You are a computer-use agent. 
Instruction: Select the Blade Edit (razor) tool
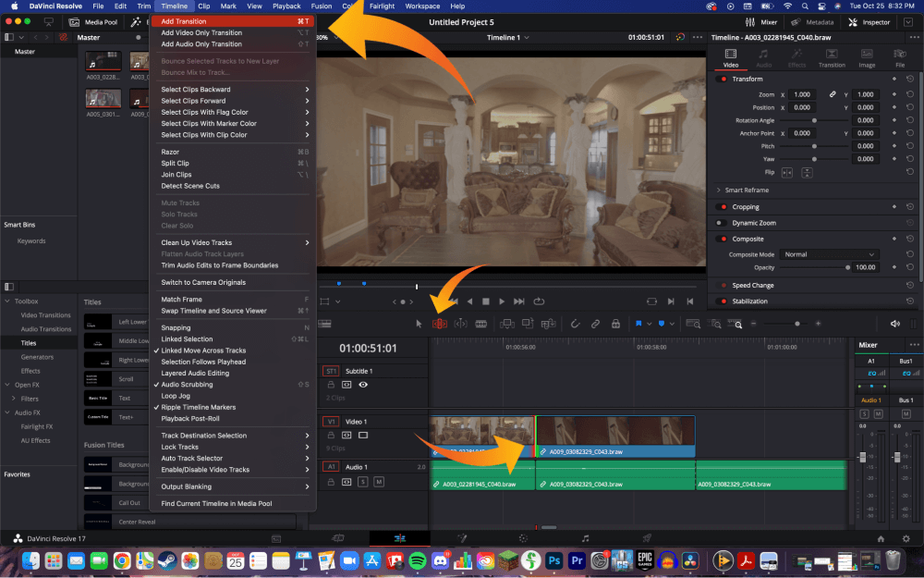coord(481,323)
